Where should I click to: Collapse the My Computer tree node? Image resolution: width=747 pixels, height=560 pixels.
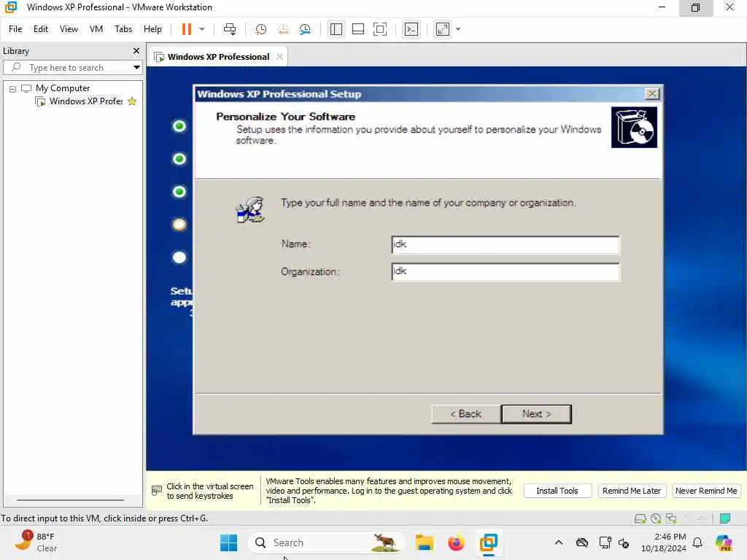13,88
